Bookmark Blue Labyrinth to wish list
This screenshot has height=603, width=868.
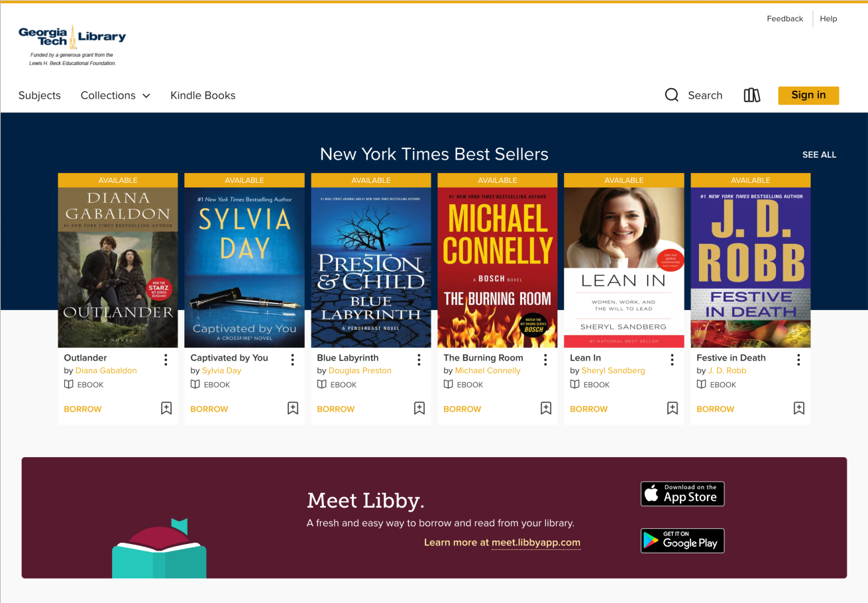419,408
